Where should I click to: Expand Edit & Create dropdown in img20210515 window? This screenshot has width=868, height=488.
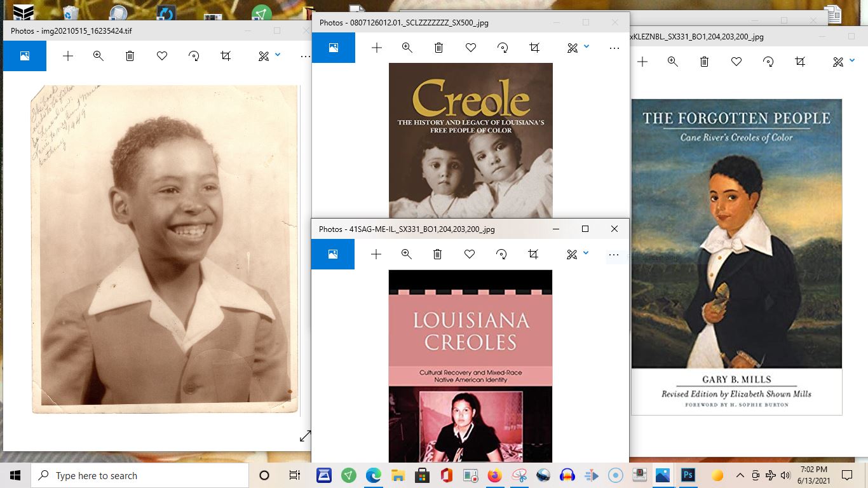tap(278, 55)
